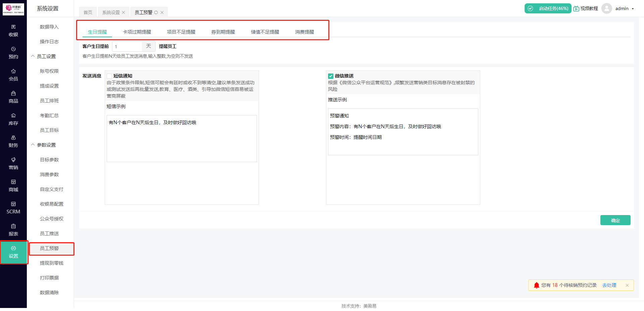Open the 库存 inventory module
644x311 pixels.
pyautogui.click(x=13, y=119)
